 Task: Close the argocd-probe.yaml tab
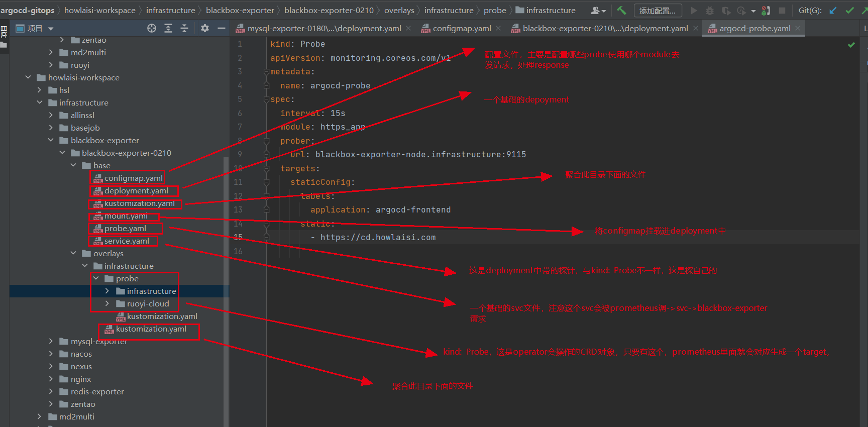point(798,29)
